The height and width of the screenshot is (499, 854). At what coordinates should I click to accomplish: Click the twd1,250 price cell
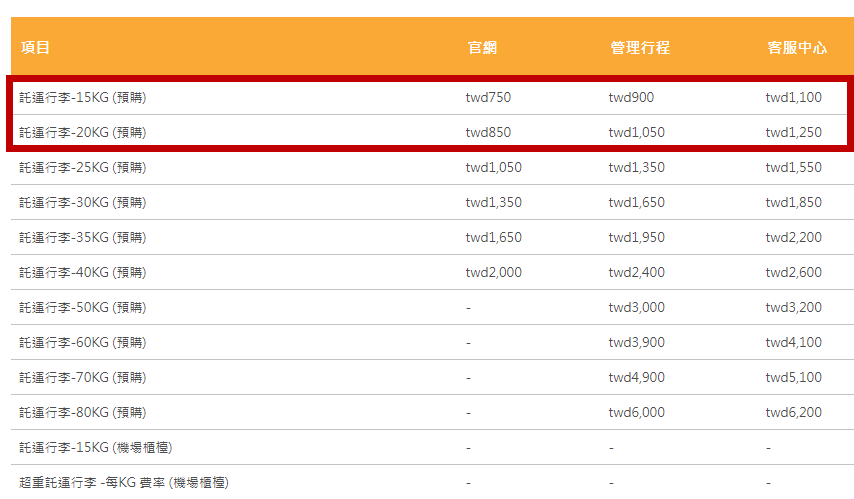click(794, 132)
